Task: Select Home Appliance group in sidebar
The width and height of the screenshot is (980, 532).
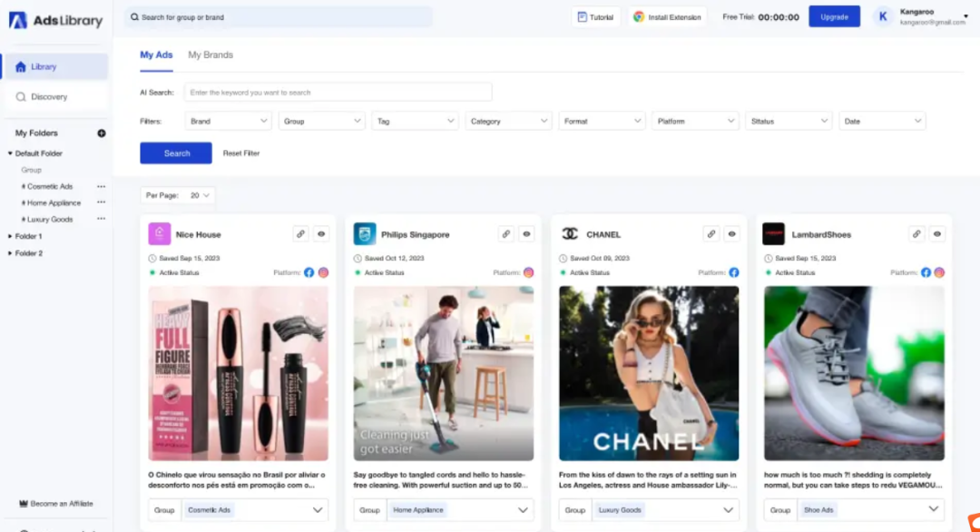Action: pyautogui.click(x=51, y=202)
